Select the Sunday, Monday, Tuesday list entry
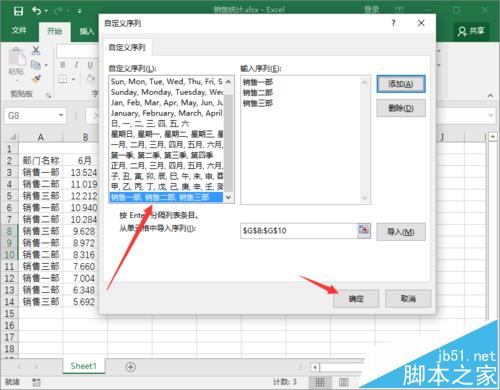500x390 pixels. coord(166,92)
